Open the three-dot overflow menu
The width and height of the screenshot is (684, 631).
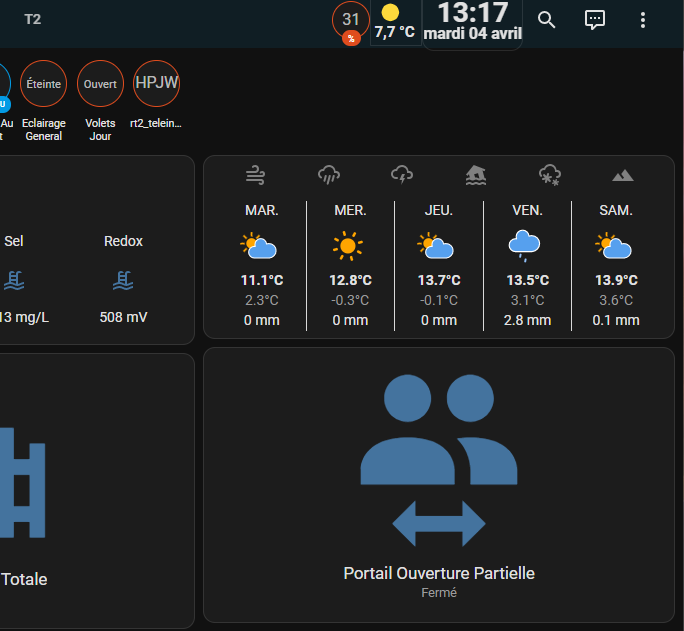coord(643,20)
